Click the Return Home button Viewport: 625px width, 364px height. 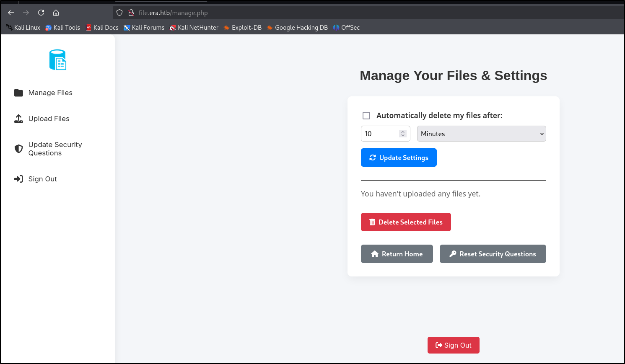click(x=397, y=254)
